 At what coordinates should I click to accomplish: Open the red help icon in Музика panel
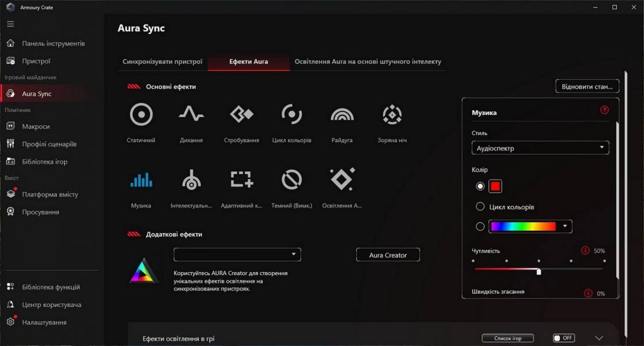click(x=604, y=110)
